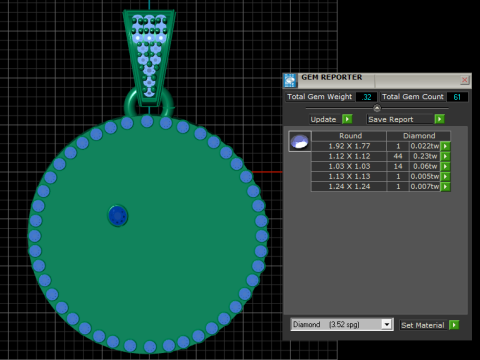Click the green arrow next to Update
This screenshot has width=480, height=360.
pyautogui.click(x=347, y=119)
